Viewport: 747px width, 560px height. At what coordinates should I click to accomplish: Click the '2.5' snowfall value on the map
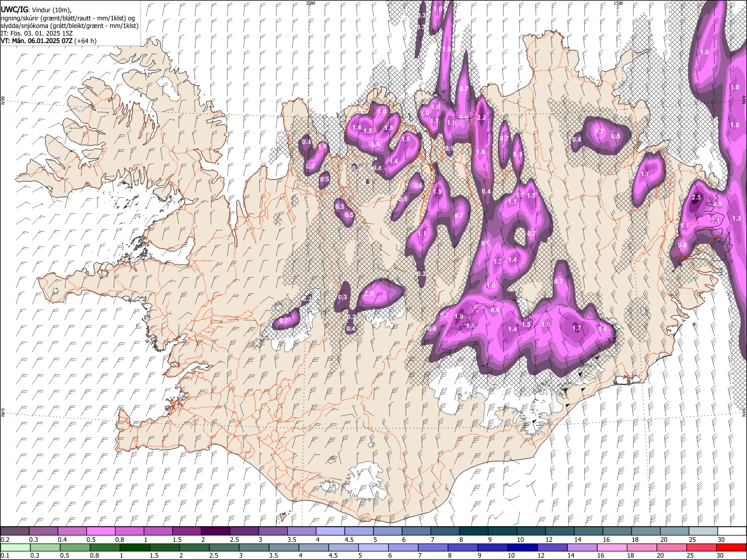coord(696,198)
